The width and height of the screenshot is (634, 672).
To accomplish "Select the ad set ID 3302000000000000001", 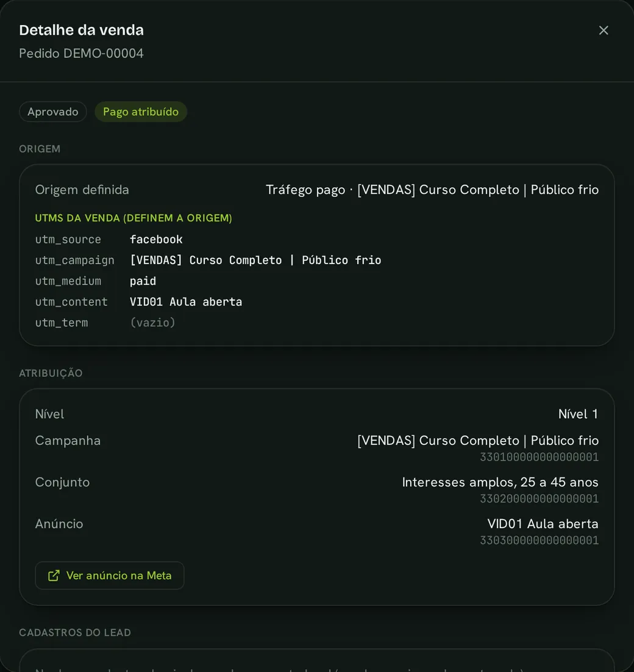I will tap(539, 499).
